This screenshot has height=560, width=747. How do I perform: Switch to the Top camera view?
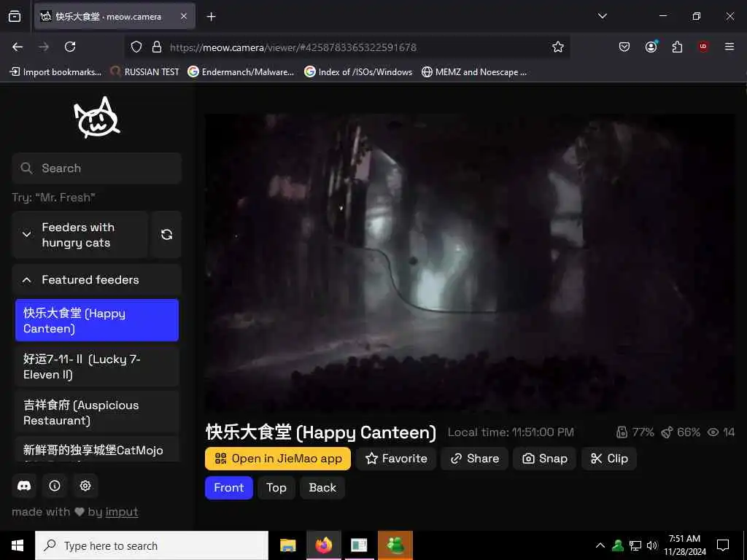[276, 488]
